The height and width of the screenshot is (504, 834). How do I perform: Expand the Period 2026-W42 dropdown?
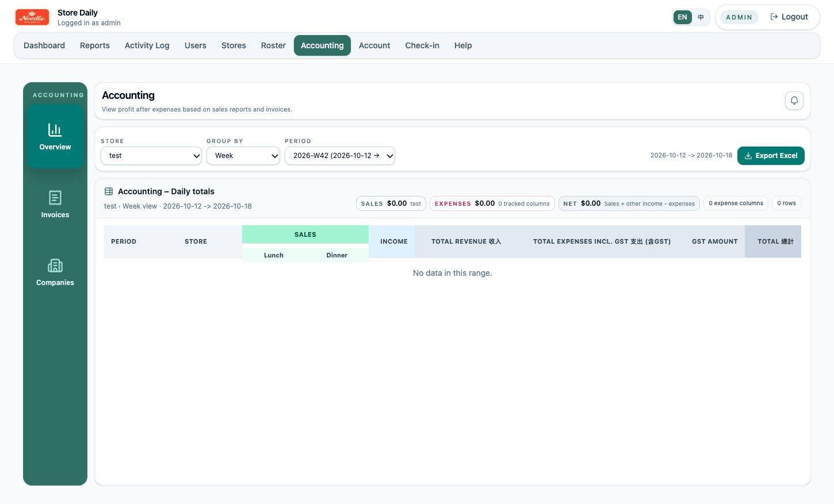(x=340, y=156)
